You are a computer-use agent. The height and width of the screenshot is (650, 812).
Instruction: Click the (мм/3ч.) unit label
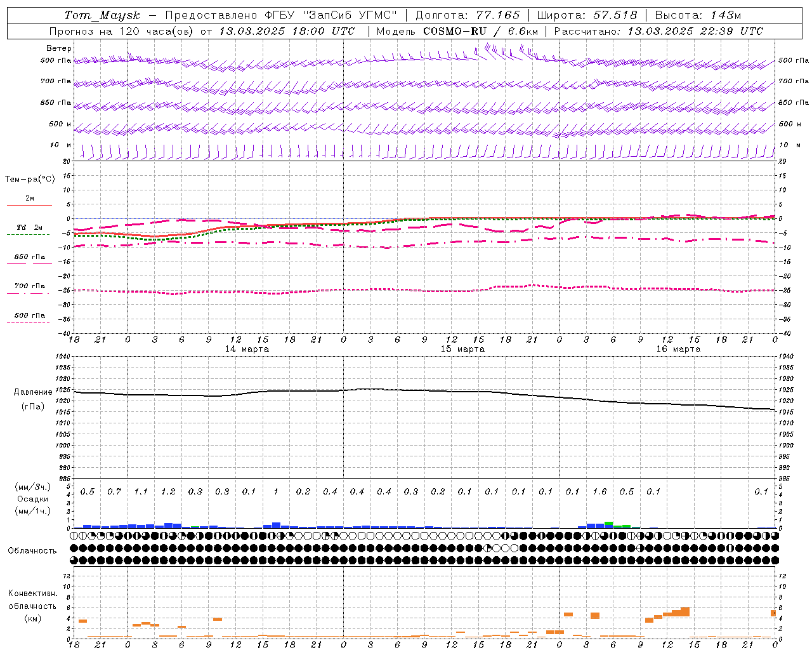pos(33,487)
